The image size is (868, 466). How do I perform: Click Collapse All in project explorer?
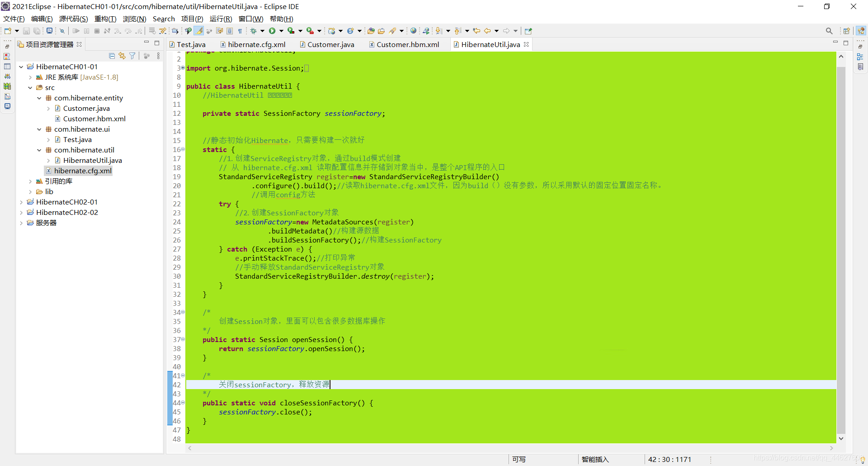112,56
